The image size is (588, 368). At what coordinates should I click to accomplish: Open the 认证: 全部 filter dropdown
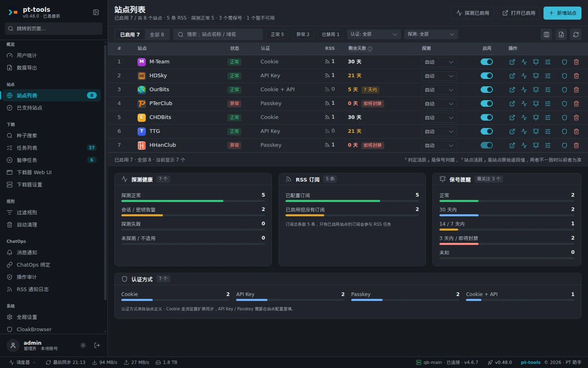374,34
